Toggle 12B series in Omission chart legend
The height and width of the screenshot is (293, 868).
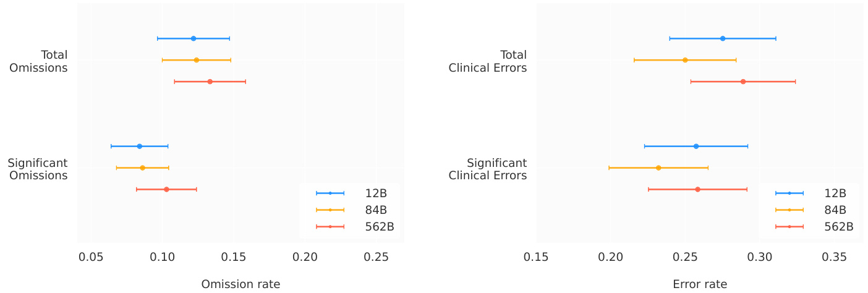tap(376, 193)
